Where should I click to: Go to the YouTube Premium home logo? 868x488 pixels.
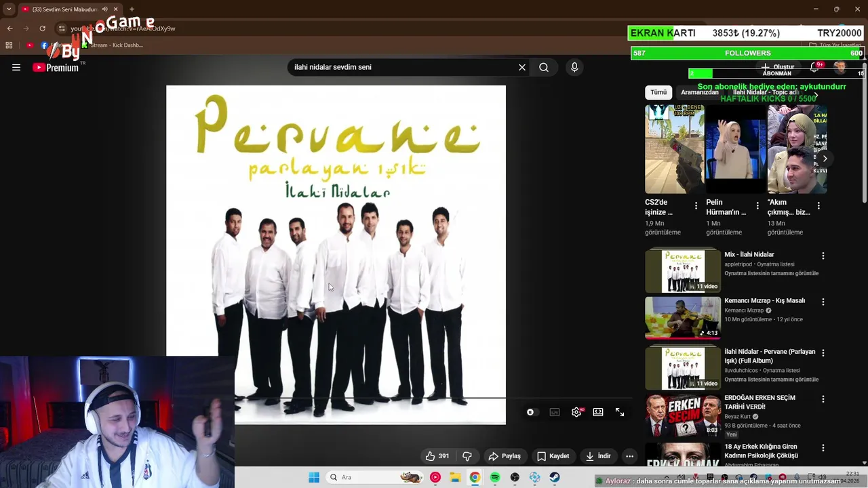[x=56, y=67]
